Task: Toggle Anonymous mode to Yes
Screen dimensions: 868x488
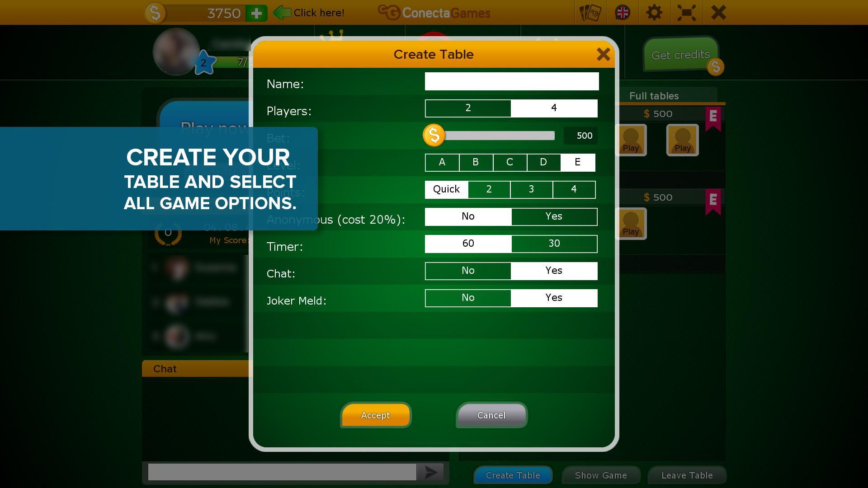Action: (553, 216)
